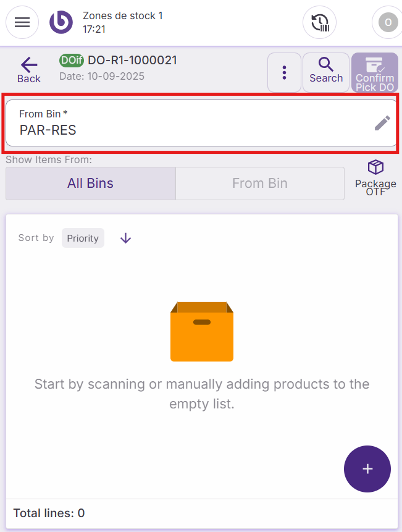402x532 pixels.
Task: Open the user avatar O menu
Action: click(x=387, y=23)
